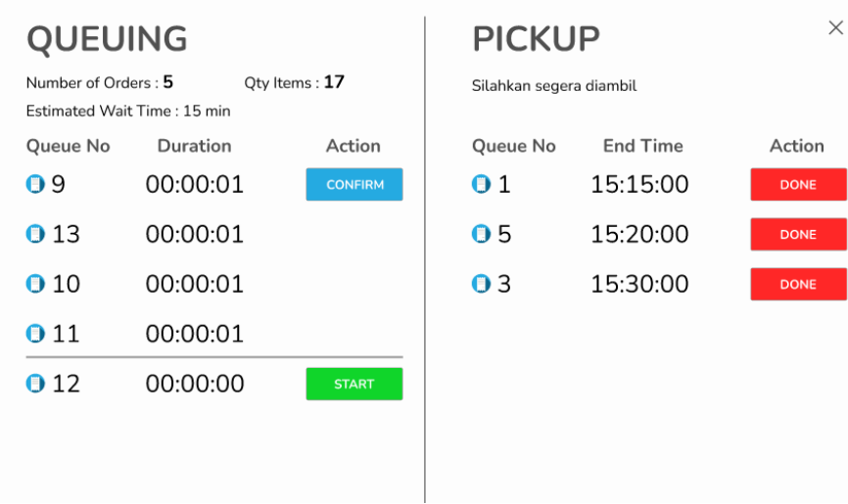Click the Estimated Wait Time text
Image resolution: width=848 pixels, height=504 pixels.
[x=128, y=111]
